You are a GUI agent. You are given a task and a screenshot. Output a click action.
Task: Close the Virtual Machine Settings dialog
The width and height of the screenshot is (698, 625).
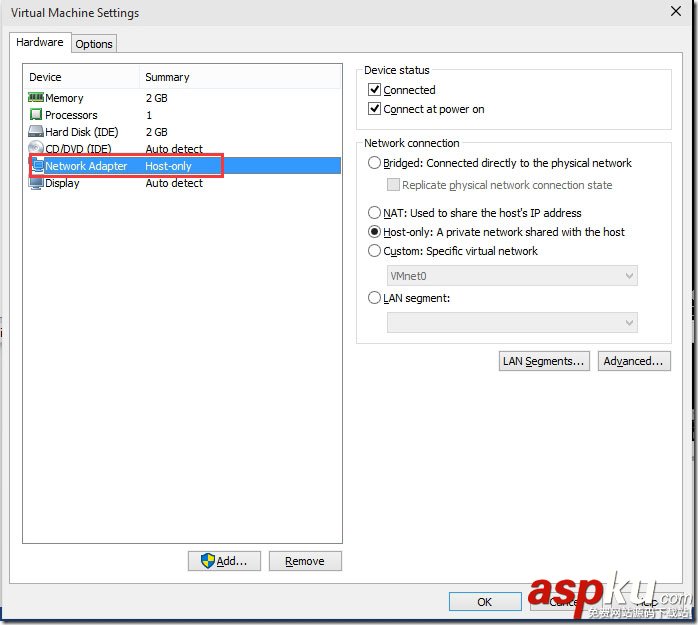[x=676, y=11]
